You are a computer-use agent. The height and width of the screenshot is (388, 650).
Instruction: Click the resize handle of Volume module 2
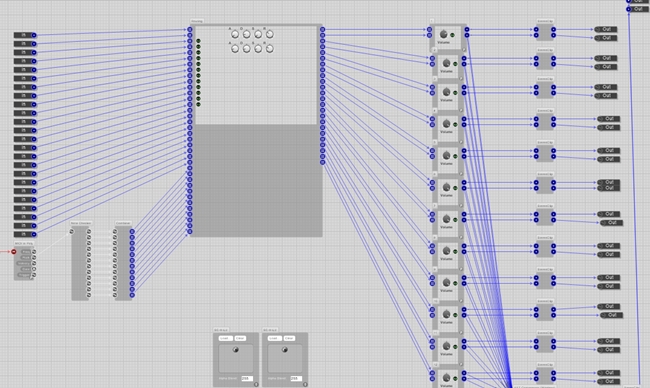coord(461,79)
